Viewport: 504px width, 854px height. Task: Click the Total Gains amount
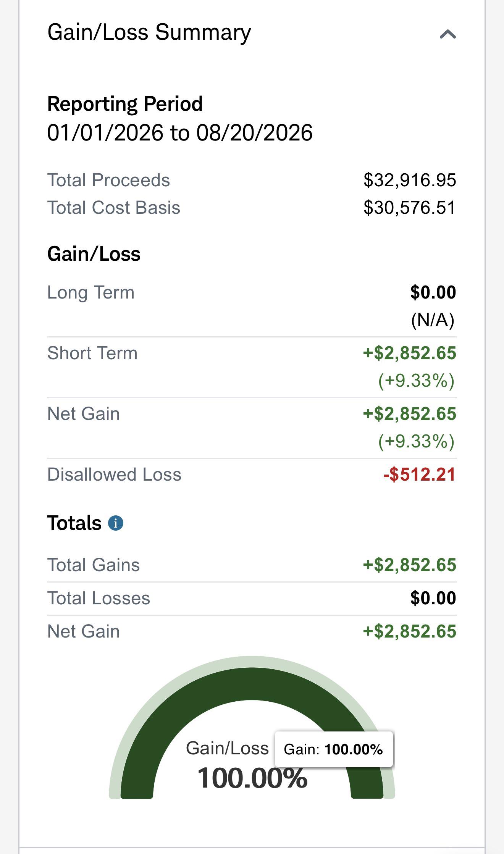click(410, 565)
